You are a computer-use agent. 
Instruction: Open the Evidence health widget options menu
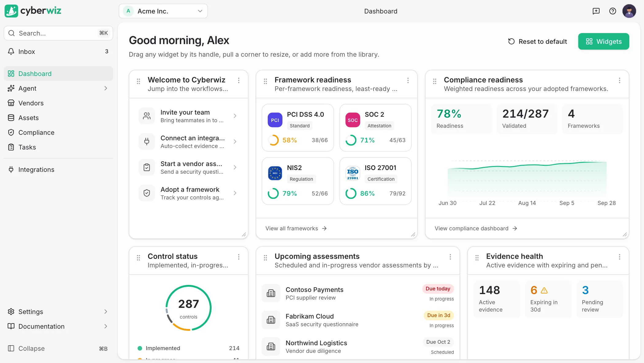tap(619, 257)
